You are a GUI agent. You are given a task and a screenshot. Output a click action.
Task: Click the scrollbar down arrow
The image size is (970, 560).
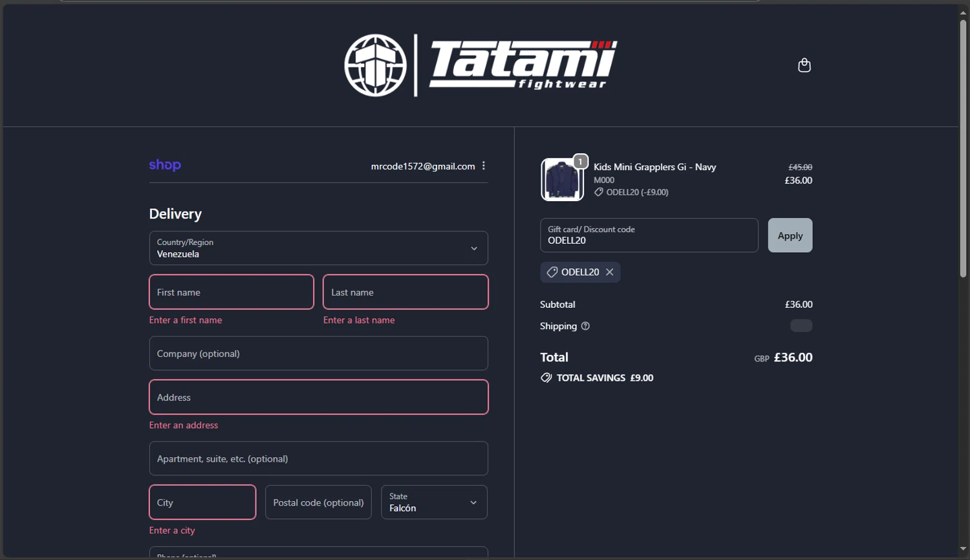tap(963, 550)
